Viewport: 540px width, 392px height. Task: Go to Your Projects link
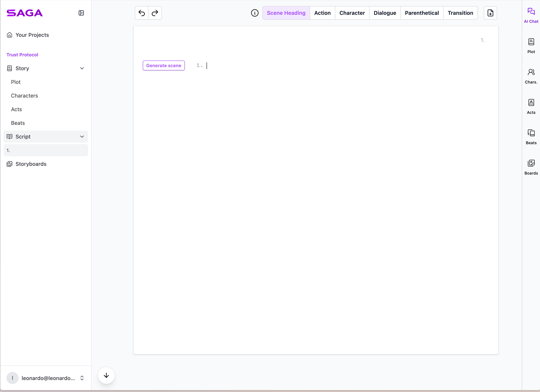(32, 35)
